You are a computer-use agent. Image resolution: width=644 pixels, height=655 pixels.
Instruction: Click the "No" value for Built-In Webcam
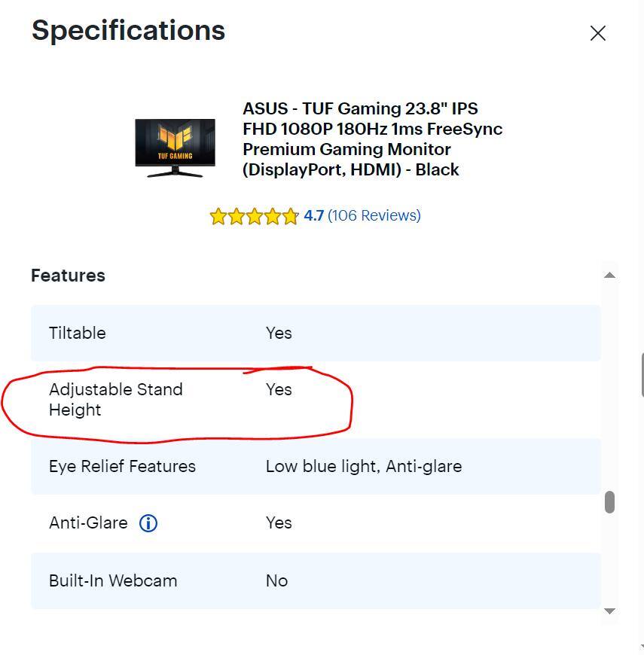[x=276, y=581]
